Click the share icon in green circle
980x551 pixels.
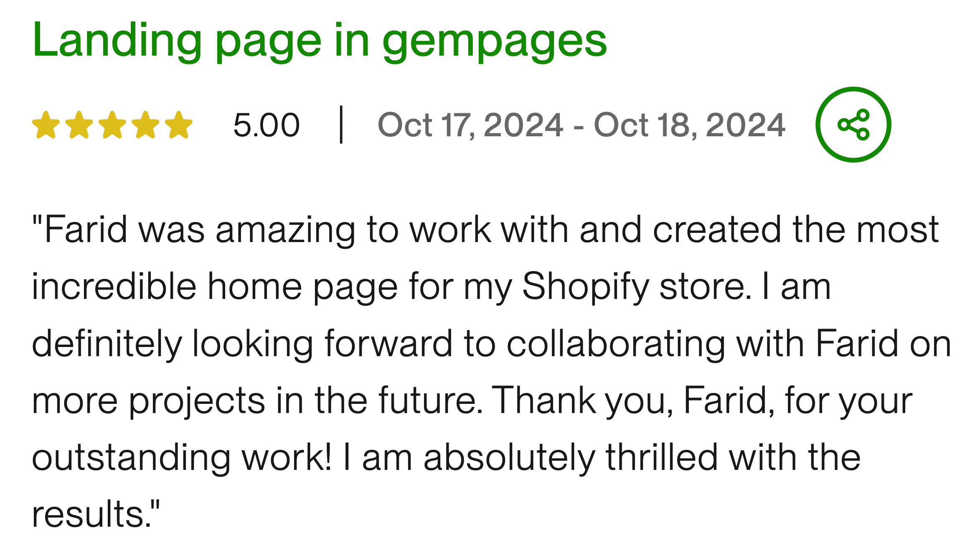click(853, 125)
